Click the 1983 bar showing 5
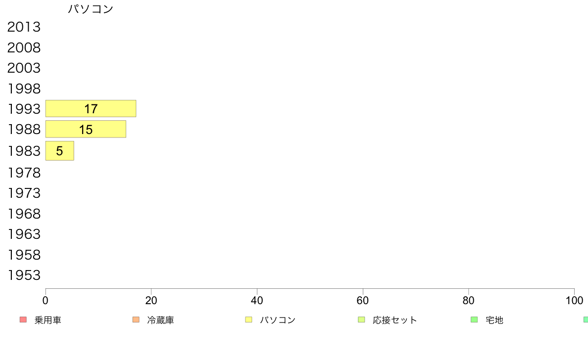Viewport: 588px width, 364px height. 59,151
